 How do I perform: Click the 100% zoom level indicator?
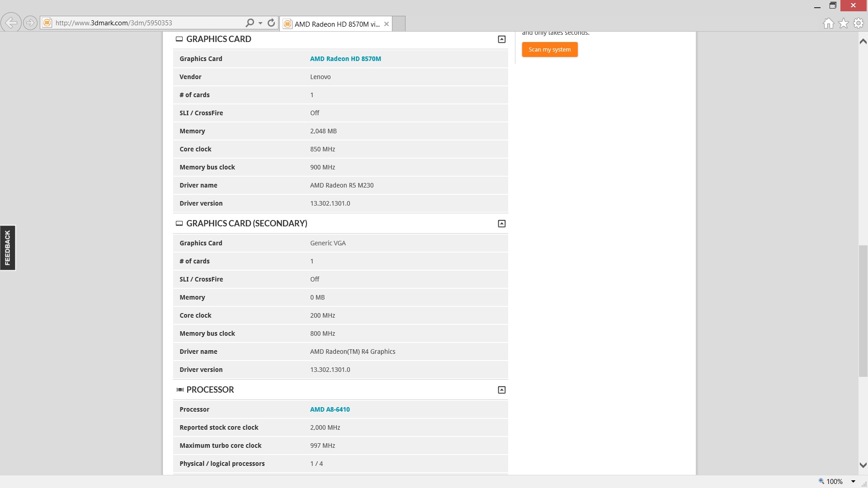pos(831,482)
